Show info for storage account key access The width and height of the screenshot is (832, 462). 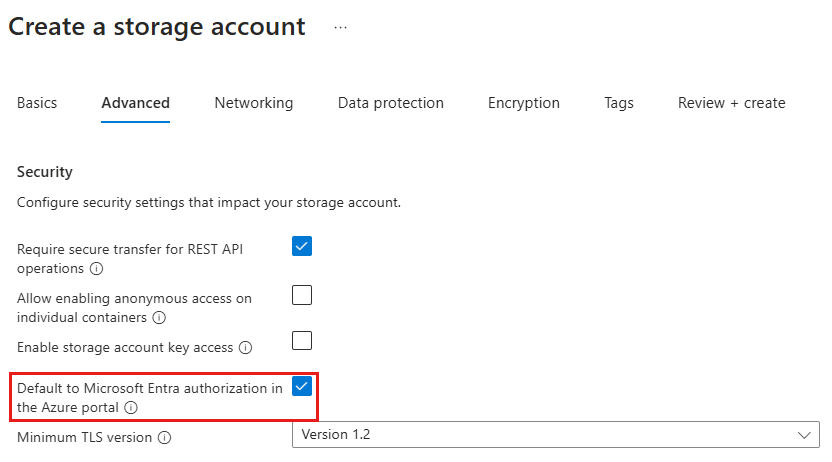pos(246,348)
